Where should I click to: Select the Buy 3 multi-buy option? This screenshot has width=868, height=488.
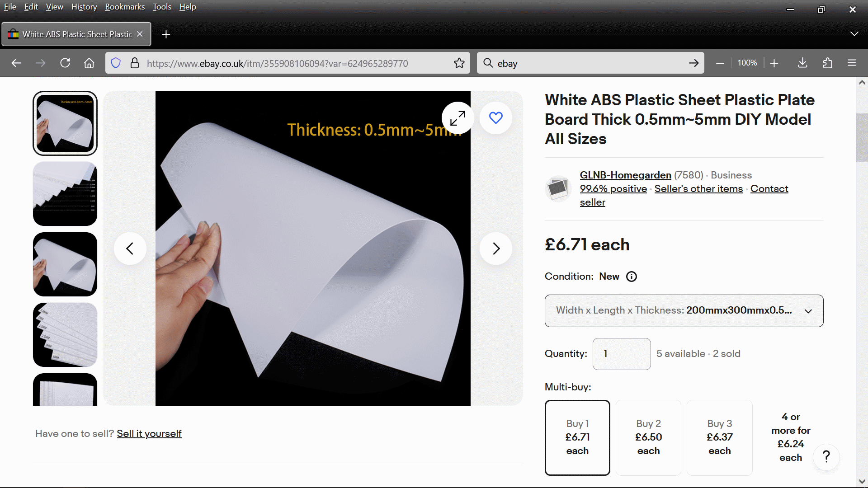click(x=719, y=437)
